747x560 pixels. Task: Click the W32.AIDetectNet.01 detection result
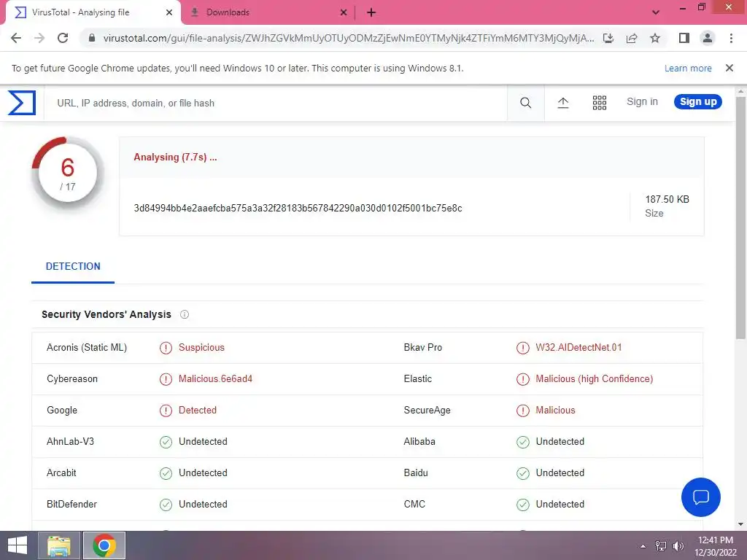[578, 348]
